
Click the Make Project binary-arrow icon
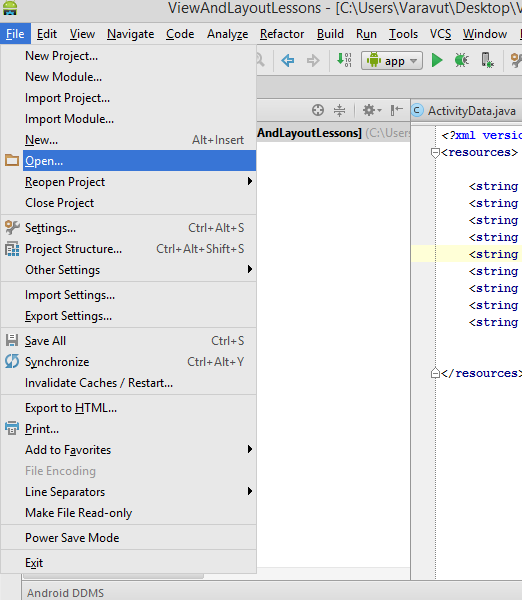click(x=344, y=60)
